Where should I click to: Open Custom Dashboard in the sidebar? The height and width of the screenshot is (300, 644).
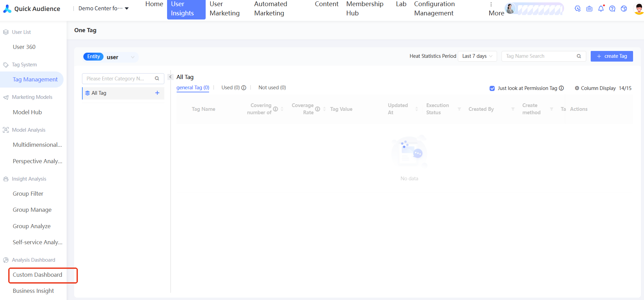click(x=38, y=275)
